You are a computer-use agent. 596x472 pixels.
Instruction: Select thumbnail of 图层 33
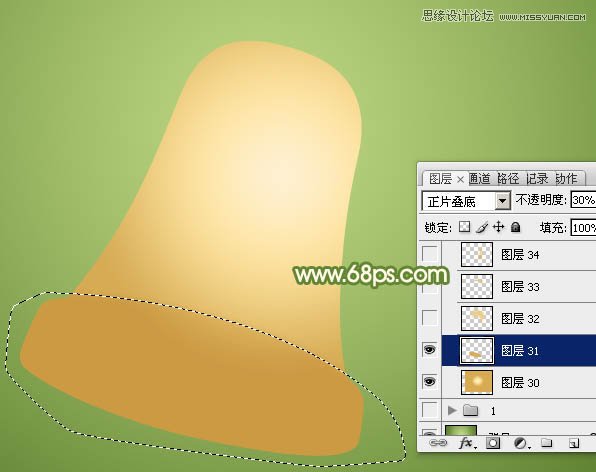click(x=477, y=286)
